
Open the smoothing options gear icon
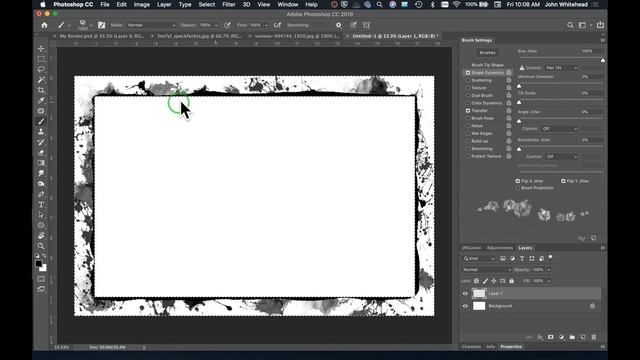pos(338,25)
